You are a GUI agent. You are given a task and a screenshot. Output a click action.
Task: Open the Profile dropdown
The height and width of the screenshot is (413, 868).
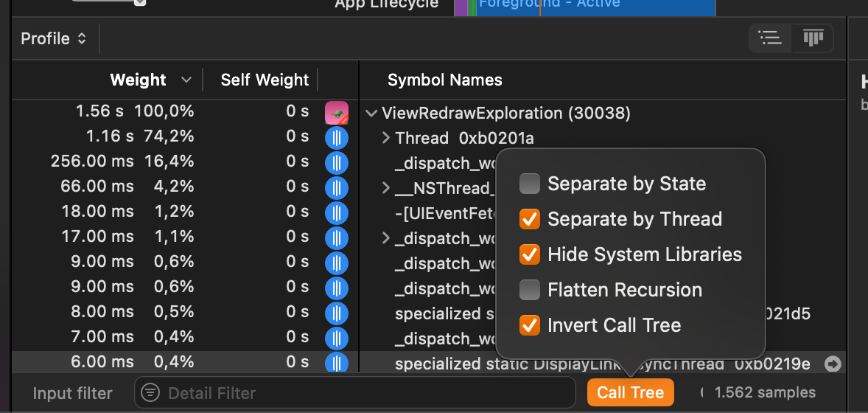54,38
